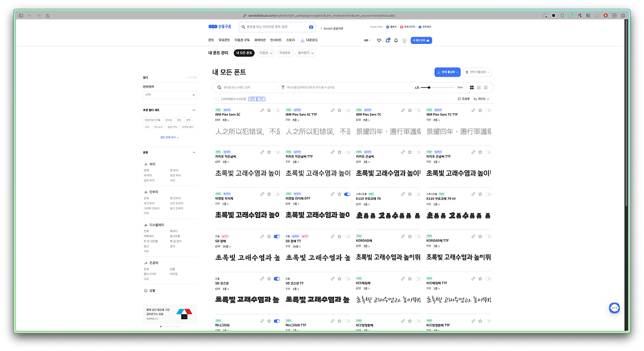Image resolution: width=644 pixels, height=351 pixels.
Task: Turn off the toggle for 비맨밸 라식체 OTF
Action: [x=346, y=194]
